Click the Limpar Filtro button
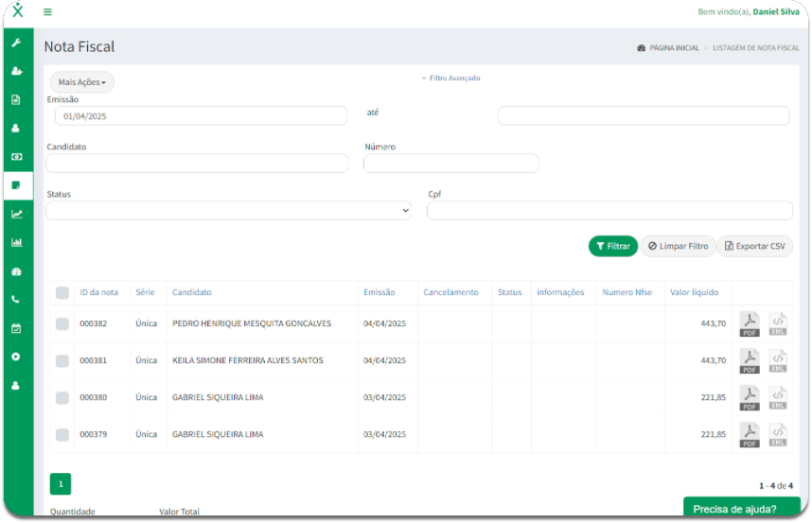The image size is (812, 523). pos(678,246)
